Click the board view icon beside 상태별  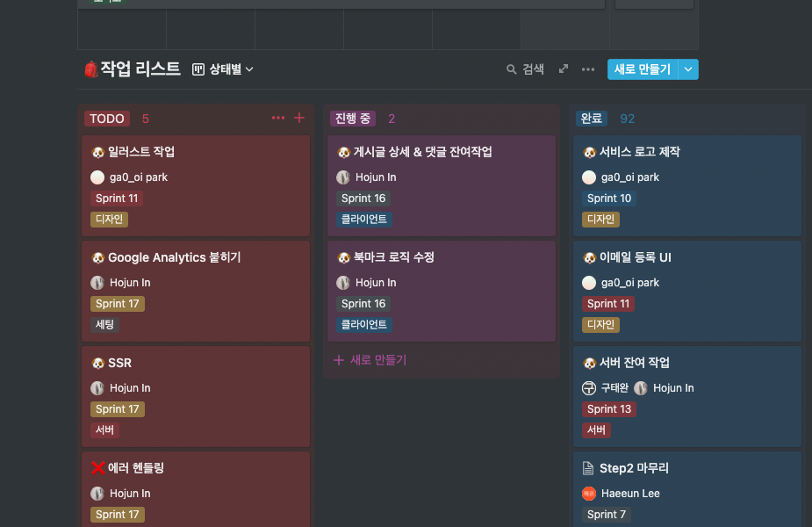click(199, 69)
